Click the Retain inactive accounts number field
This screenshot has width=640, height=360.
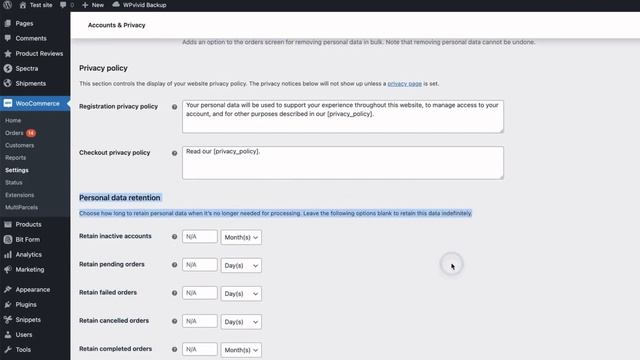(200, 237)
